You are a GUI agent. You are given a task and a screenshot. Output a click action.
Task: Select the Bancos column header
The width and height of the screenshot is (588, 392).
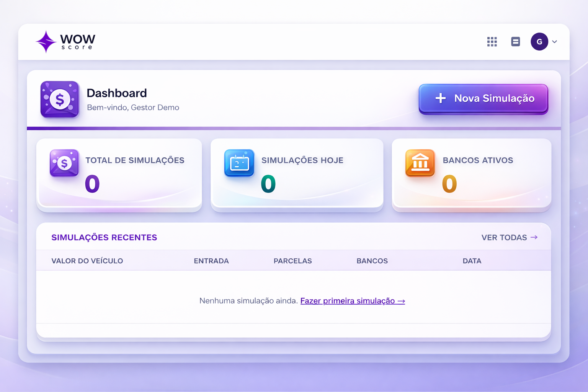click(372, 261)
